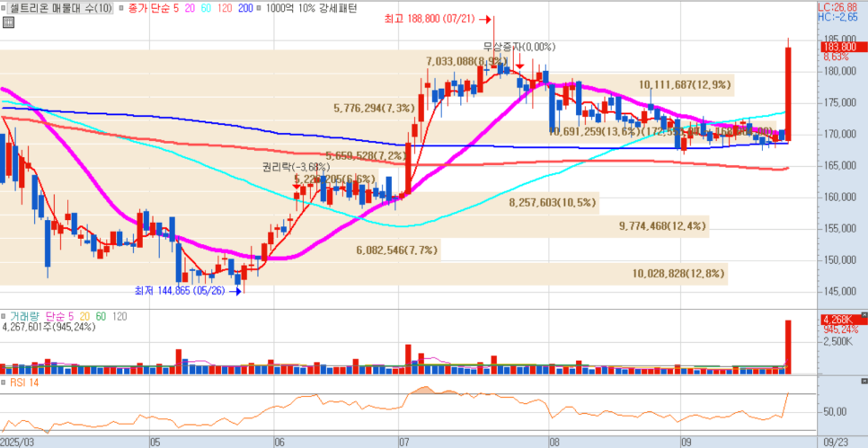Screen dimensions: 868x448
Task: Click the 50.00 RSI axis label
Action: click(836, 411)
